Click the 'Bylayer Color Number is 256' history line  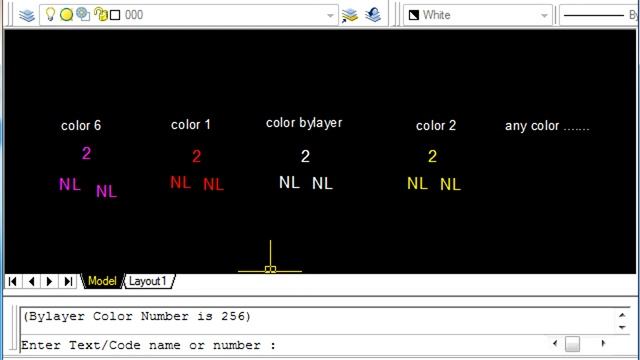137,316
